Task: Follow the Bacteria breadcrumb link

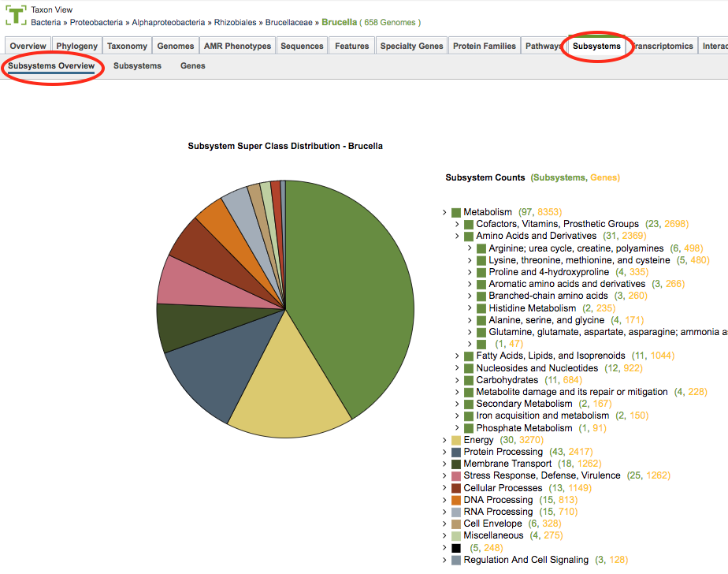Action: coord(46,22)
